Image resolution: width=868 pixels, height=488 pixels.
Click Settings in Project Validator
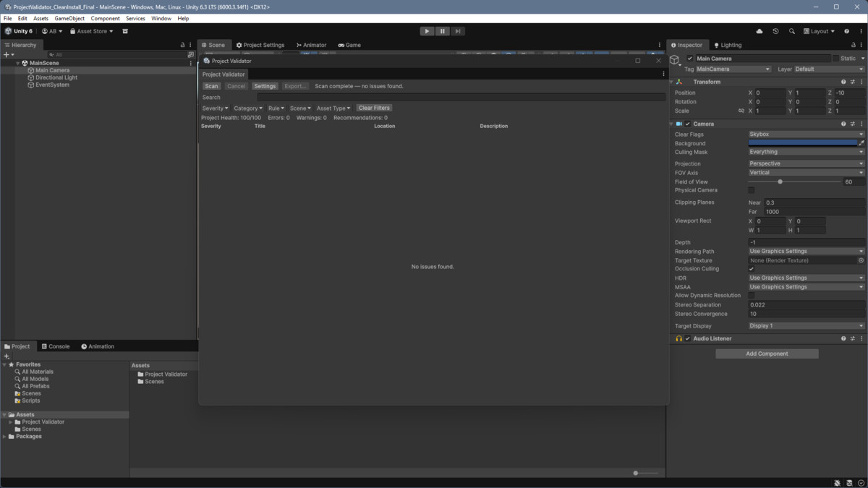[265, 86]
